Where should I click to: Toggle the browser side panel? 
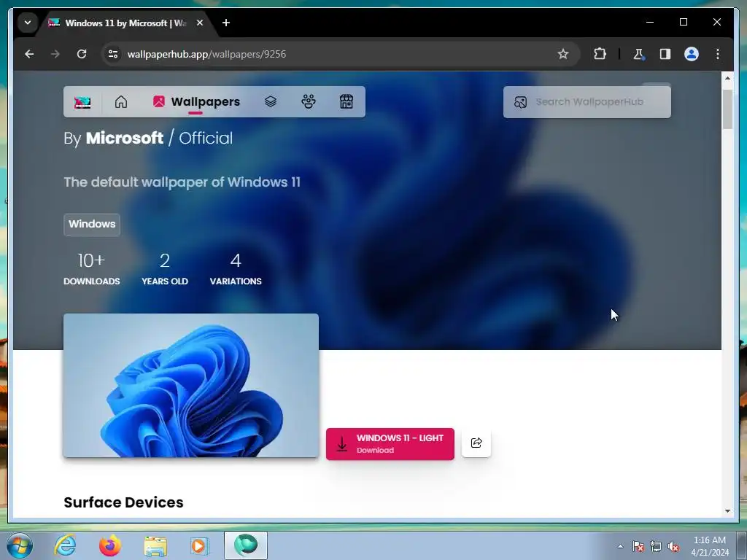[665, 54]
